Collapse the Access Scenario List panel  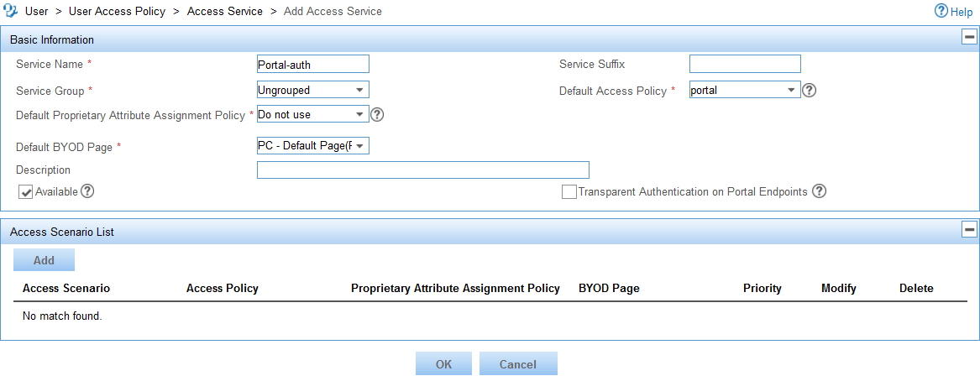click(x=969, y=230)
